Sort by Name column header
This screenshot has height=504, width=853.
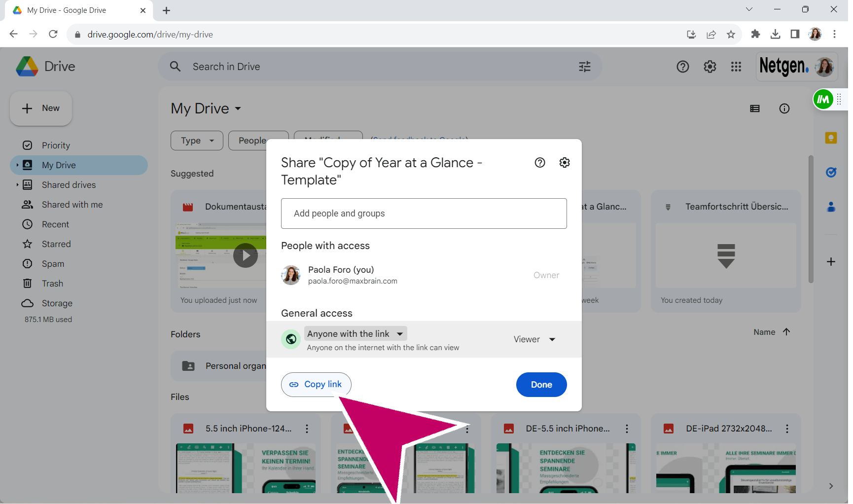[764, 332]
